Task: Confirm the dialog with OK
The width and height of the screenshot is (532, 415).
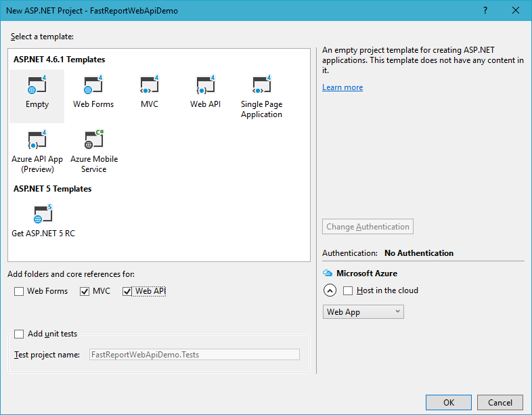Action: [449, 402]
